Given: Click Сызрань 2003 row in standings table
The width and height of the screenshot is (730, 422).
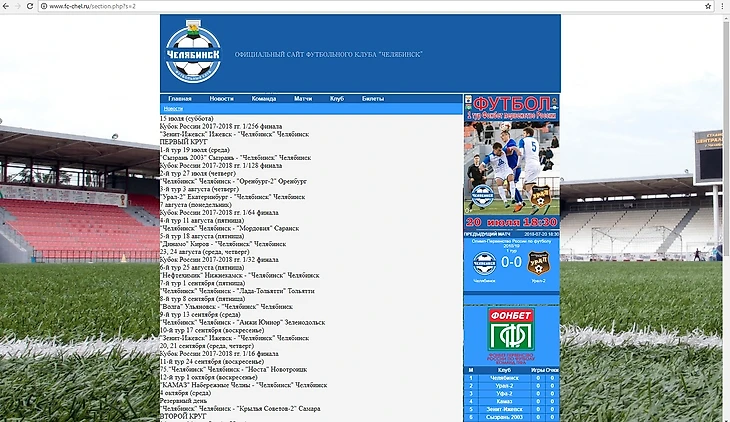Looking at the screenshot, I should pyautogui.click(x=512, y=417).
